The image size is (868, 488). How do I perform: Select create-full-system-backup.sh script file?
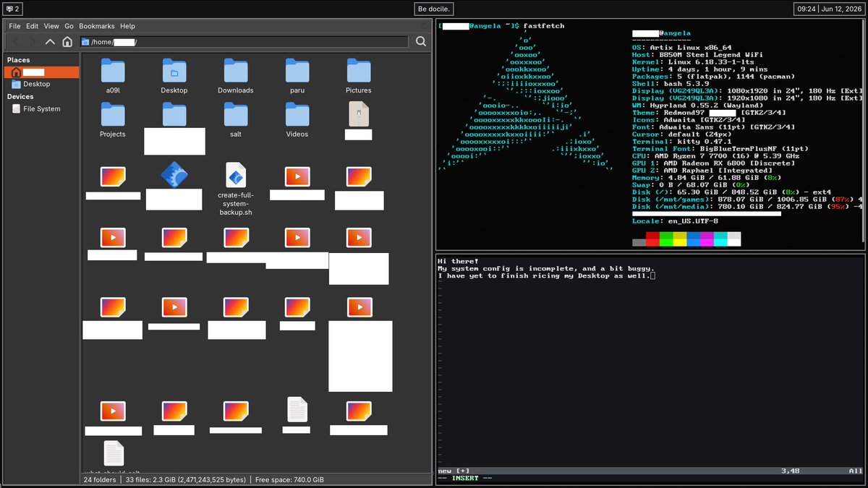(236, 189)
